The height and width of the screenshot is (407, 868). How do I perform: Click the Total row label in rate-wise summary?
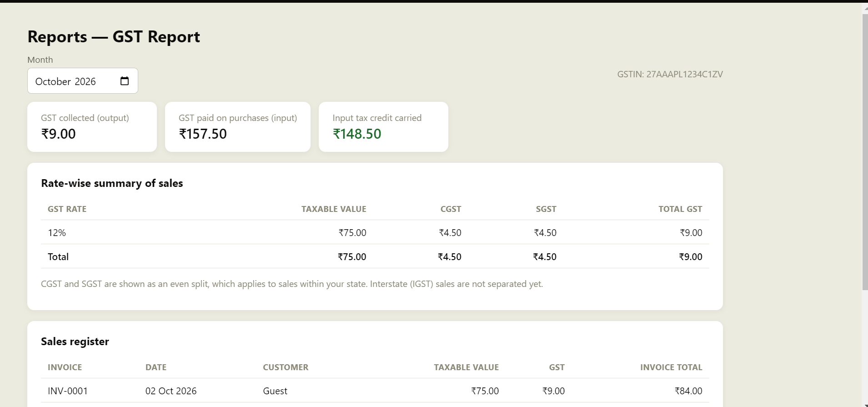pyautogui.click(x=58, y=257)
